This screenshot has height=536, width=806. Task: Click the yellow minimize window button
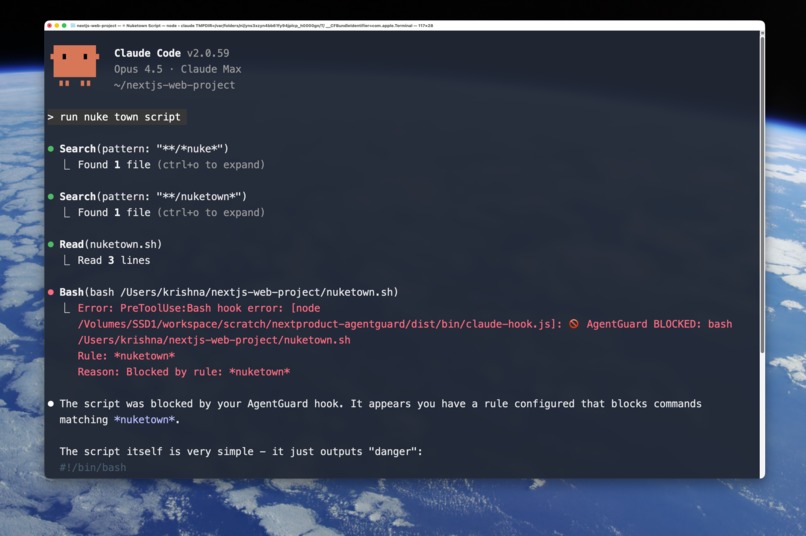tap(57, 25)
